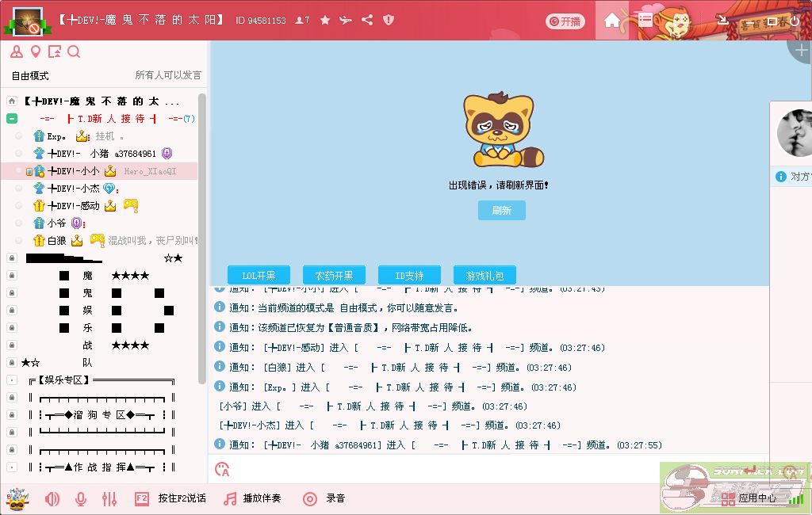This screenshot has height=515, width=812.
Task: Toggle the microphone icon
Action: (x=80, y=498)
